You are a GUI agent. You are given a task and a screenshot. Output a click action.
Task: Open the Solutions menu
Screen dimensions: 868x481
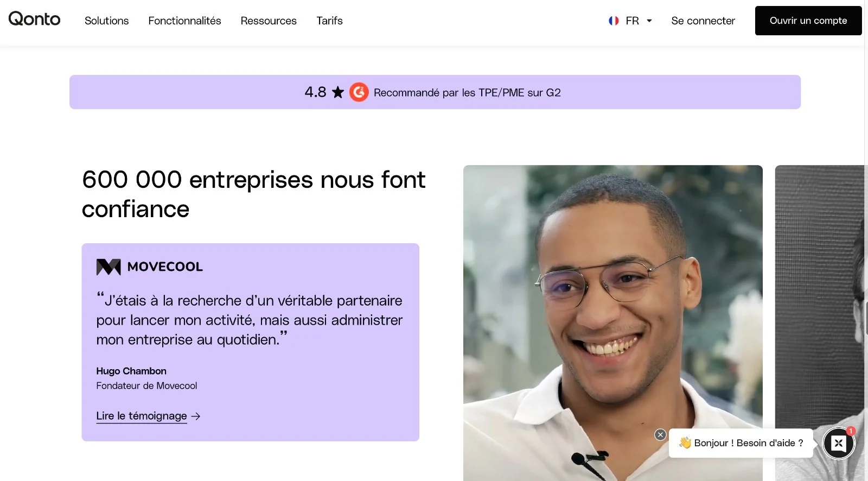coord(106,21)
